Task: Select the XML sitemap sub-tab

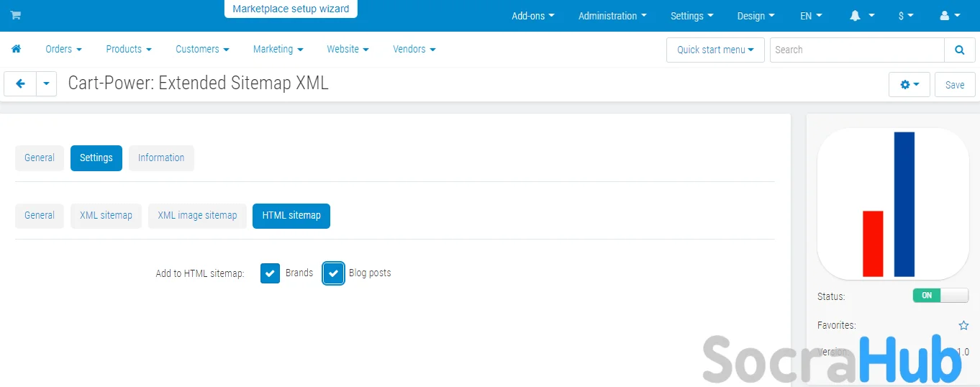Action: coord(106,216)
